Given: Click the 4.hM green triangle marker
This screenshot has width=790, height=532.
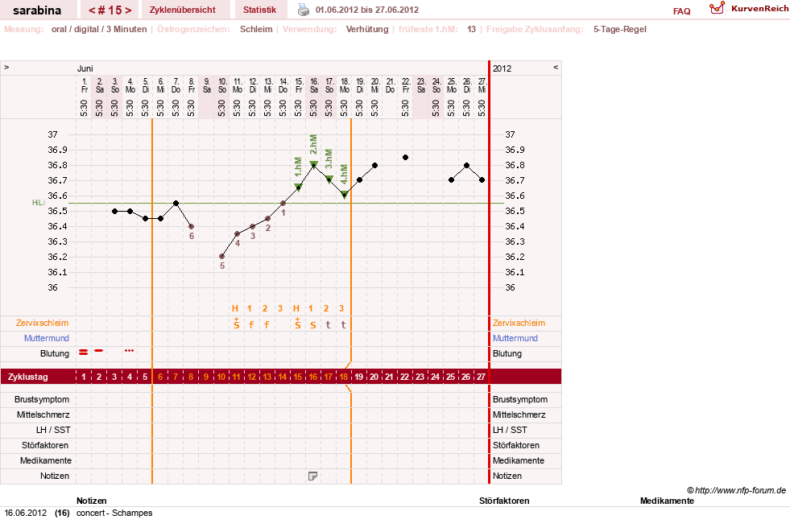Looking at the screenshot, I should point(344,194).
